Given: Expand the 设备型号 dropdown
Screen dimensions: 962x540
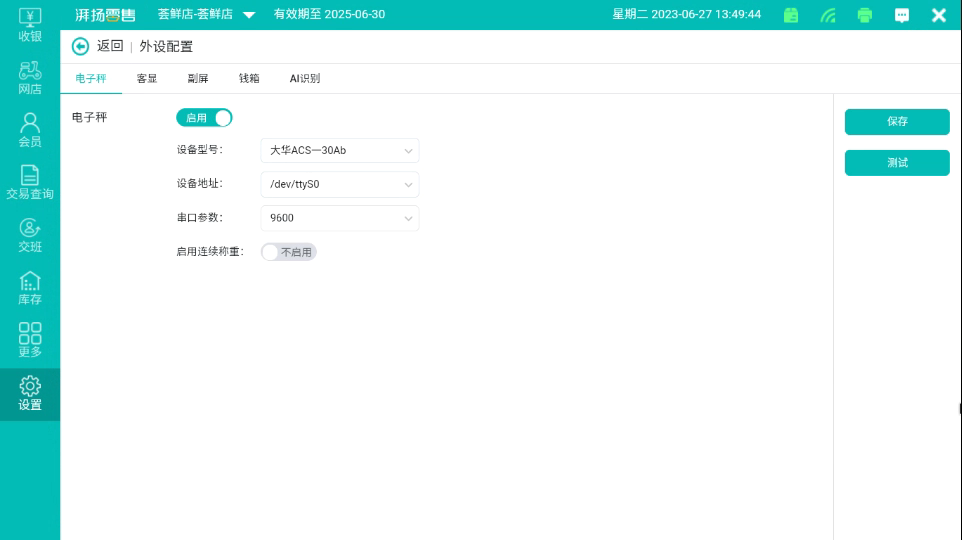Looking at the screenshot, I should point(339,151).
